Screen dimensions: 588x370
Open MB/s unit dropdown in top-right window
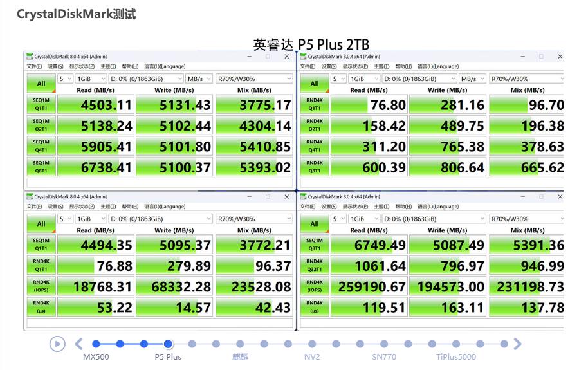coord(472,79)
